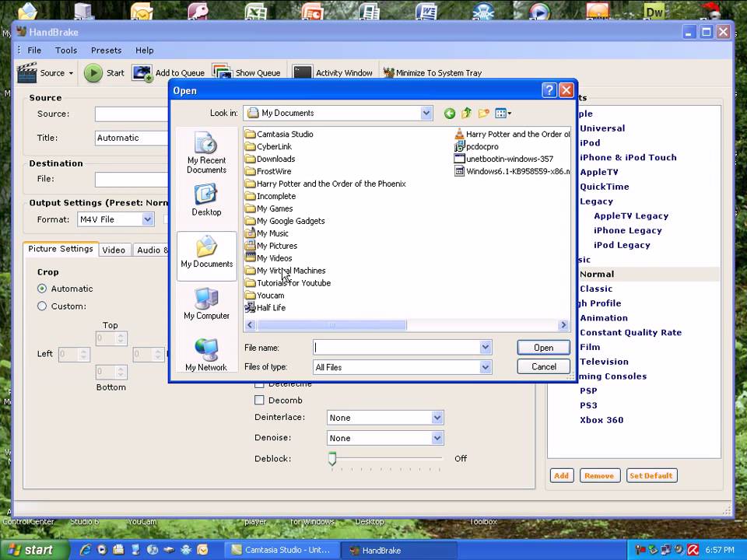Click the Title Automatic combo box
Screen dimensions: 747x560
[x=132, y=138]
